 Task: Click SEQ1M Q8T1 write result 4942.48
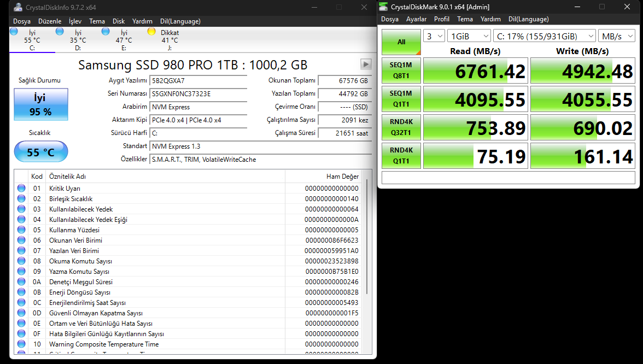583,71
